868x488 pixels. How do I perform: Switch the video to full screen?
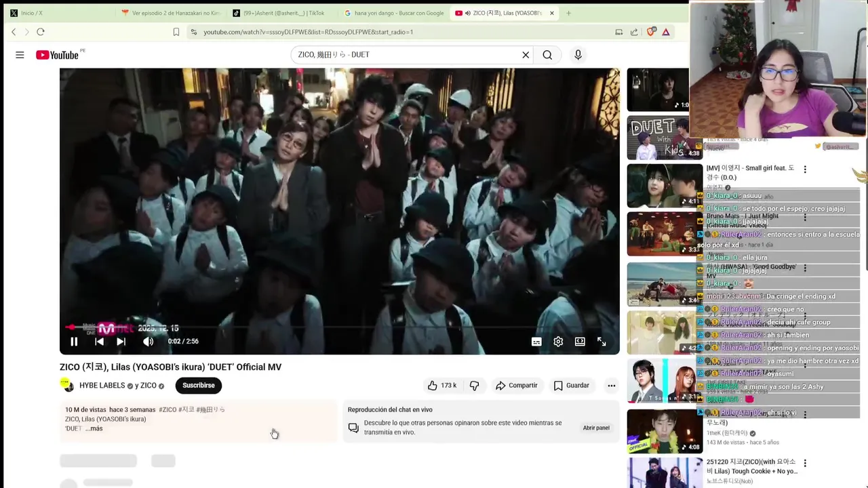click(601, 342)
